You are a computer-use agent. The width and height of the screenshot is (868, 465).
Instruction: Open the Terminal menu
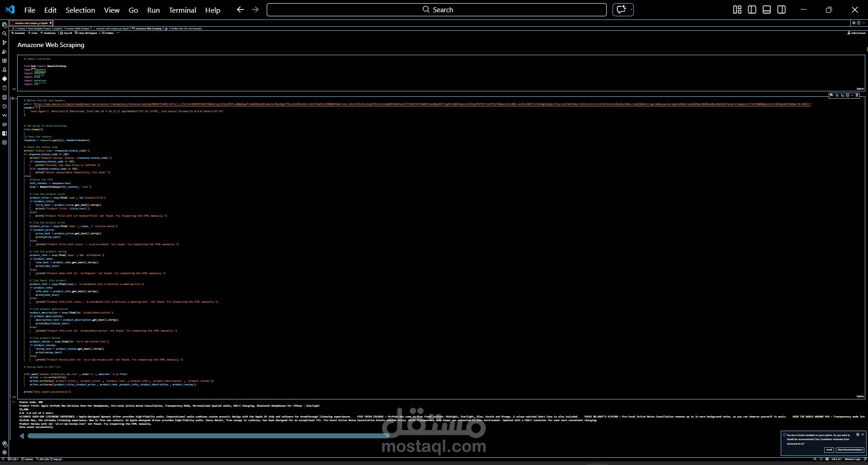tap(183, 10)
